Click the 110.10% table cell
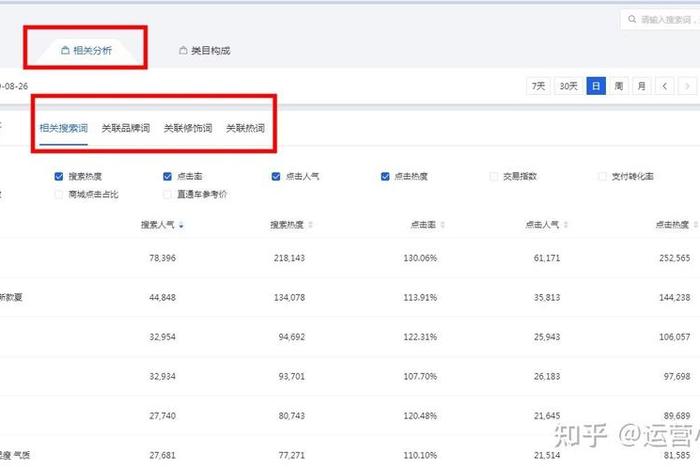The height and width of the screenshot is (470, 700). tap(420, 455)
